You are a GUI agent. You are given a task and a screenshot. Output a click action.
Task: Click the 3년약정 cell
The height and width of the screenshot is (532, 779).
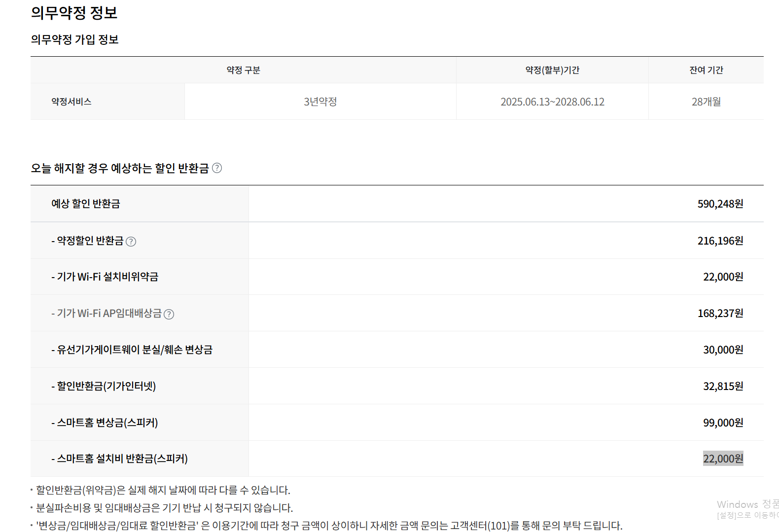click(x=320, y=102)
